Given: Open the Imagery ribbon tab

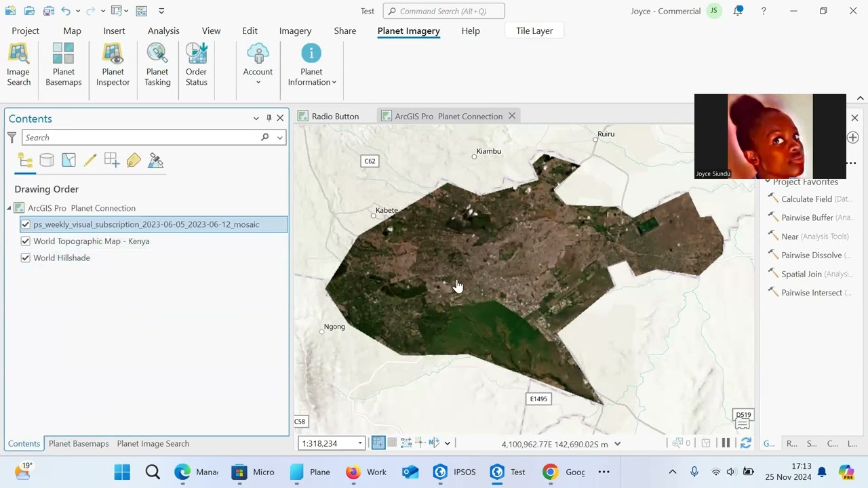Looking at the screenshot, I should pyautogui.click(x=295, y=30).
